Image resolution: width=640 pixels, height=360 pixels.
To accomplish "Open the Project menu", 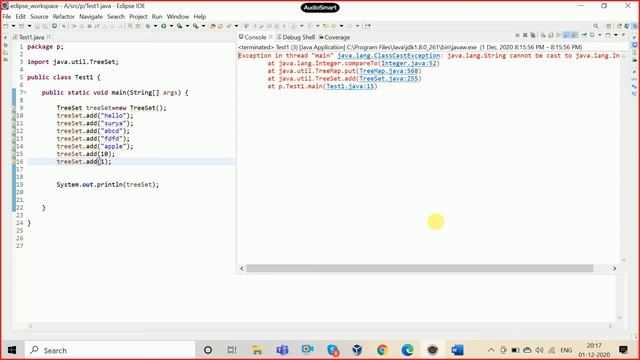I will [138, 16].
